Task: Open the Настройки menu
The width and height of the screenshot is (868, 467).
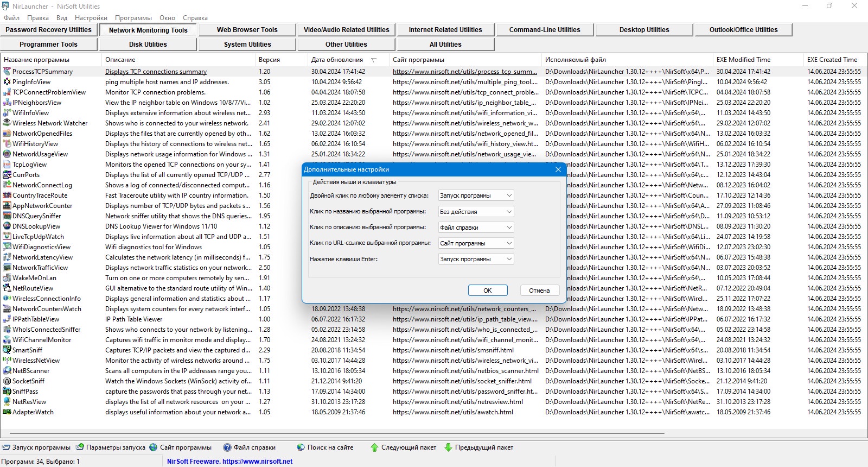Action: click(91, 18)
